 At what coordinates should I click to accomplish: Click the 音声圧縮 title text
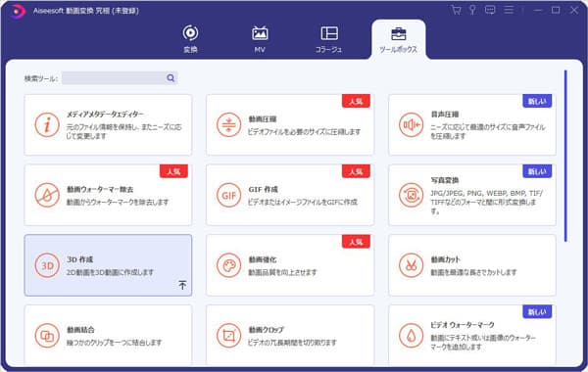tap(445, 115)
